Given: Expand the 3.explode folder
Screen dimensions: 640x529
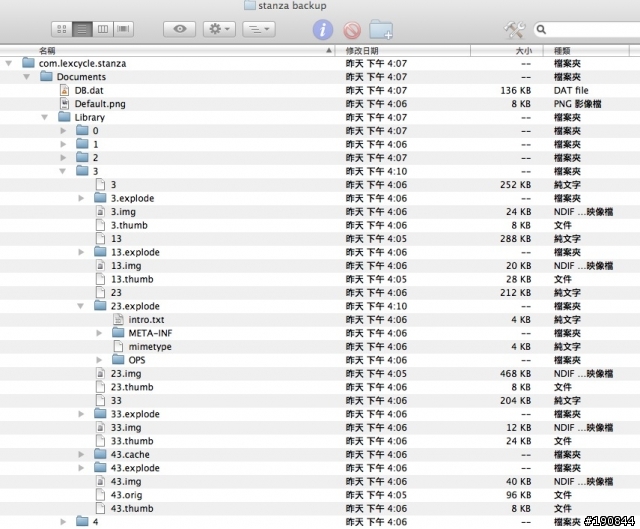Looking at the screenshot, I should pyautogui.click(x=81, y=198).
